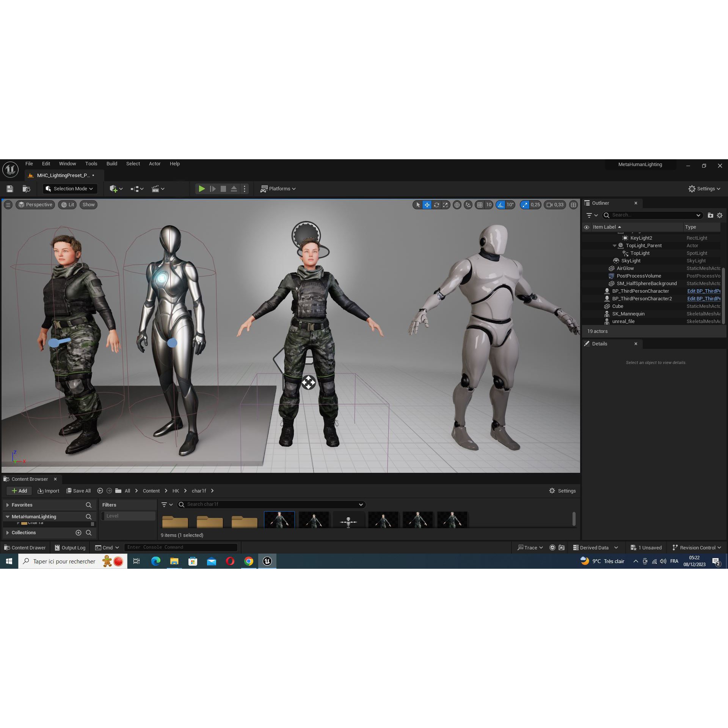
Task: Select the translate gizmo tool
Action: (427, 205)
